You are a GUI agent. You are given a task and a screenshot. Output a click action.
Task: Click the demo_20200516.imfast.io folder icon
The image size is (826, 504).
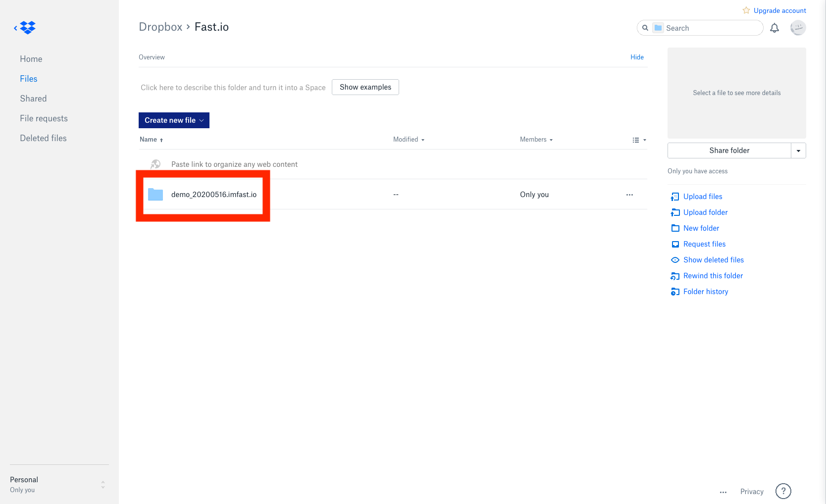pyautogui.click(x=155, y=194)
